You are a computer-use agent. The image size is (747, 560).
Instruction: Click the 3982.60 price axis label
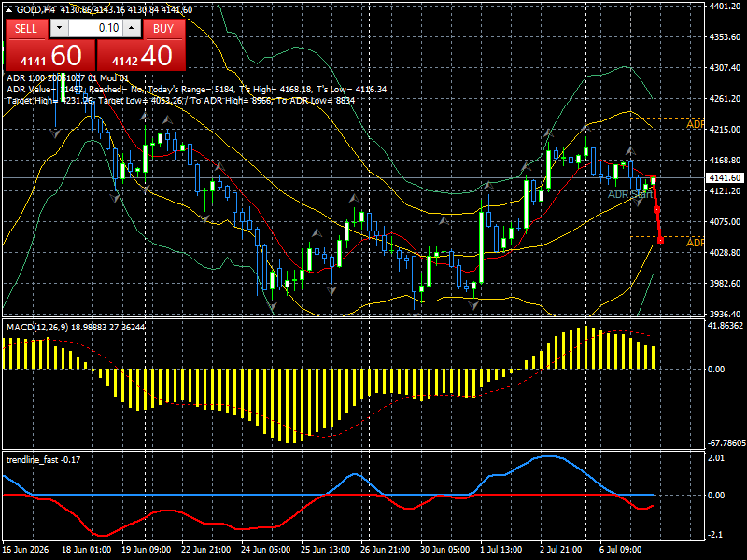point(725,284)
